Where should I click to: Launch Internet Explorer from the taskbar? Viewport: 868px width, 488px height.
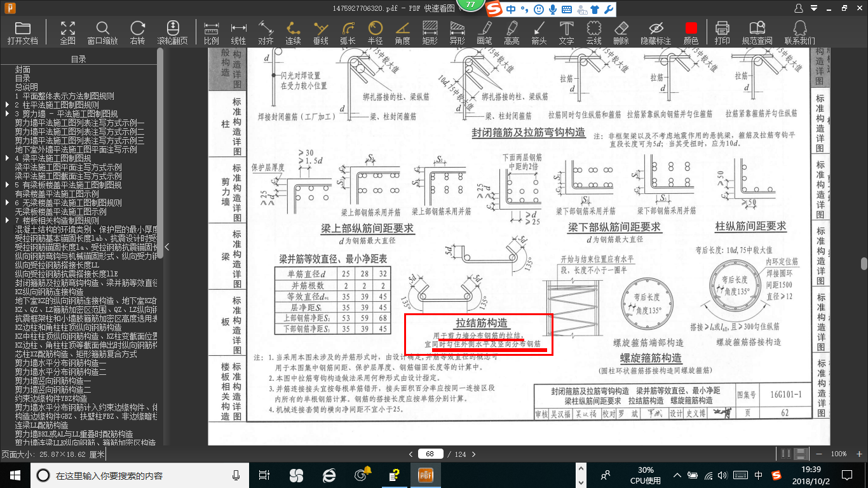click(329, 475)
